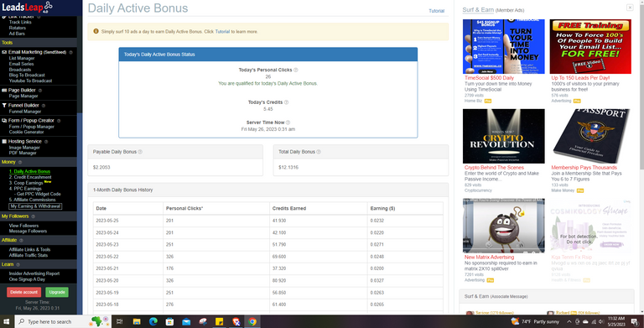Open Microsoft Edge from the taskbar
Viewport: 644px width, 328px height.
(153, 321)
